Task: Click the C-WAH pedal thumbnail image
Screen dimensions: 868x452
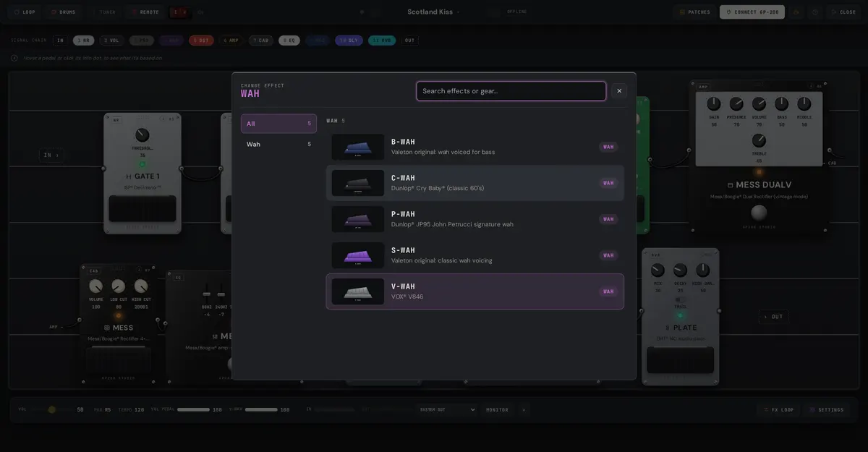Action: [x=358, y=183]
